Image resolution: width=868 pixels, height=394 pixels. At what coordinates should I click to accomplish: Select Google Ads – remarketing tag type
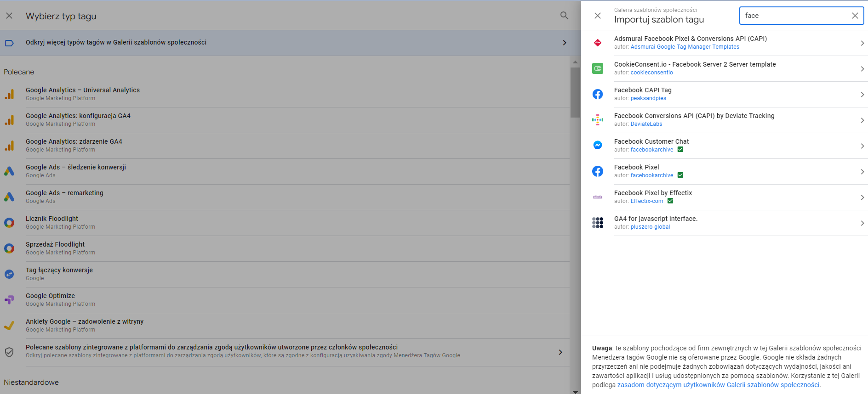click(64, 193)
